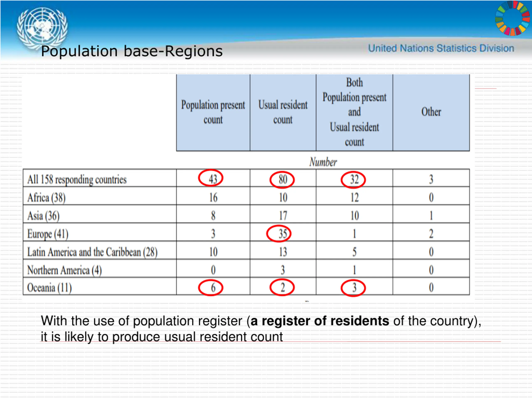Click Oceania's circled Population present value 6
The image size is (532, 399).
tap(211, 288)
